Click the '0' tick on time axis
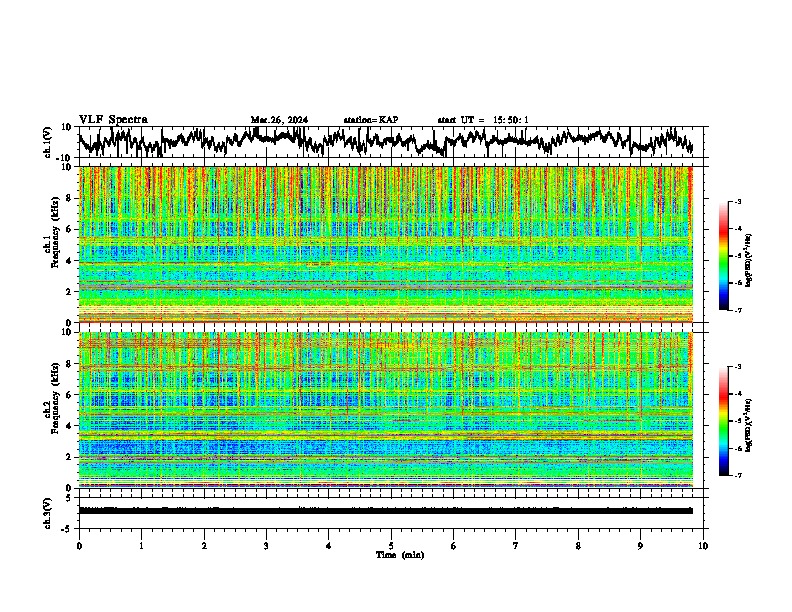 (79, 546)
